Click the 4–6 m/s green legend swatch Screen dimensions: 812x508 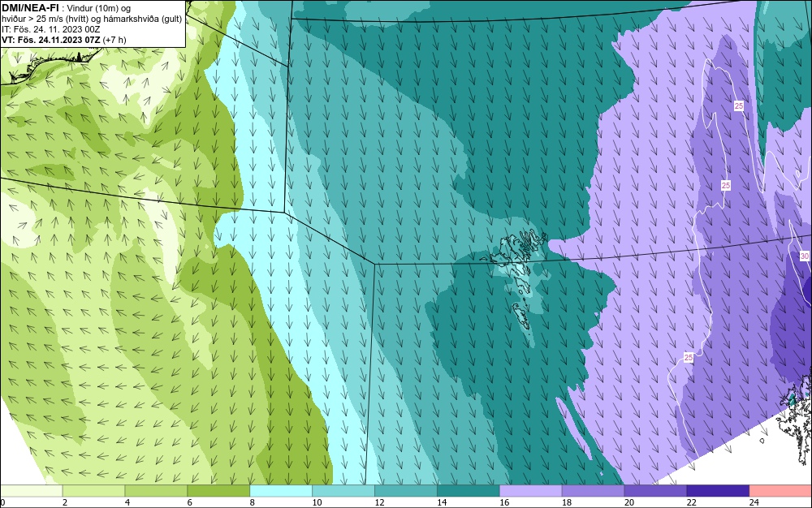(156, 490)
